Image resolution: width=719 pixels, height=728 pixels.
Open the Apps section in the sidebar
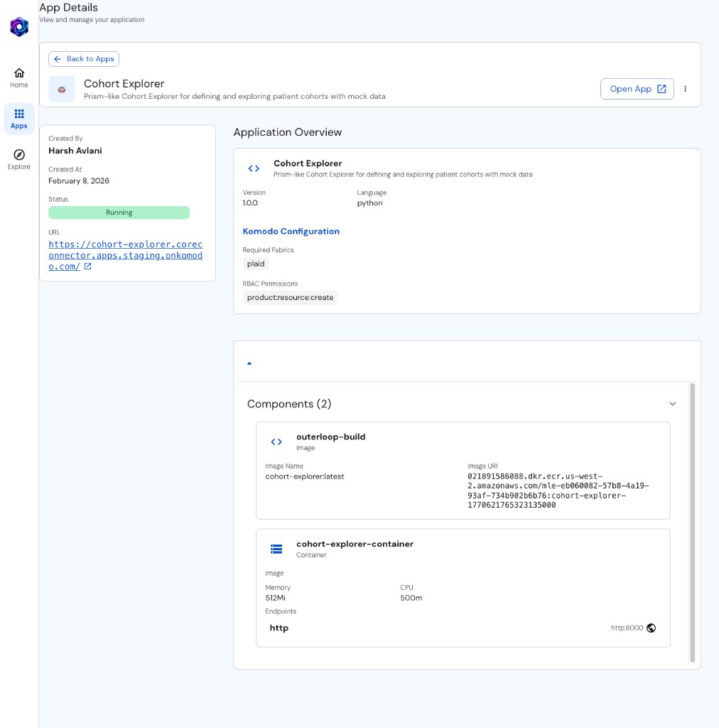tap(19, 119)
